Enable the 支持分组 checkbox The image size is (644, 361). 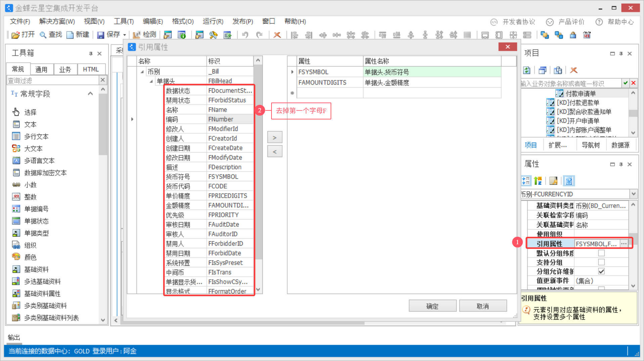click(601, 262)
